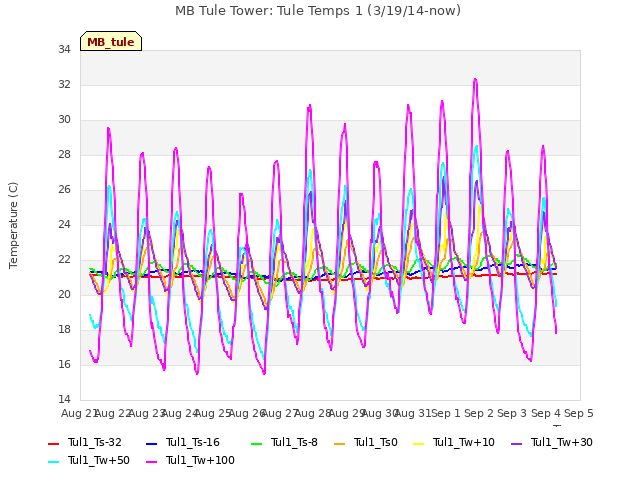Click the 34 y-axis tick label
Screen dimensions: 640x480
(x=64, y=49)
